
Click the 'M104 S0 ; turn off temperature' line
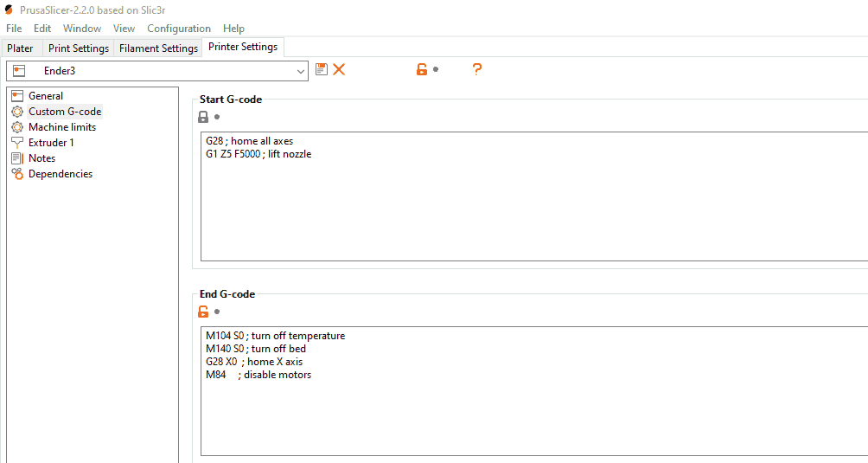[275, 336]
